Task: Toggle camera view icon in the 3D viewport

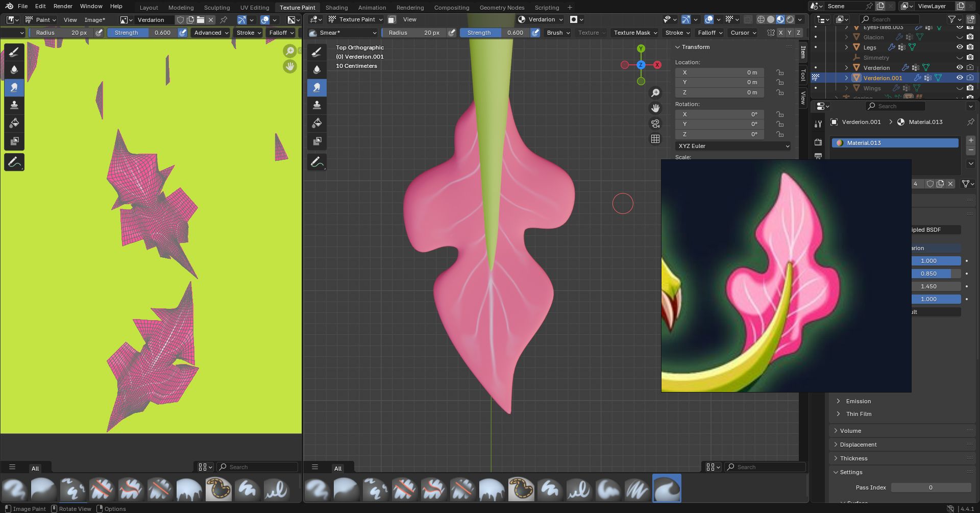Action: tap(655, 124)
